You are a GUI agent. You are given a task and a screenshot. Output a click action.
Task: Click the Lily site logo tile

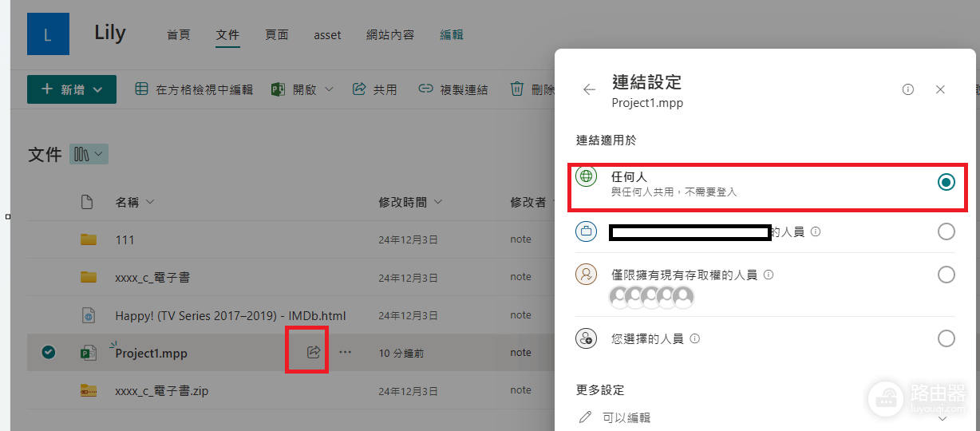point(48,34)
